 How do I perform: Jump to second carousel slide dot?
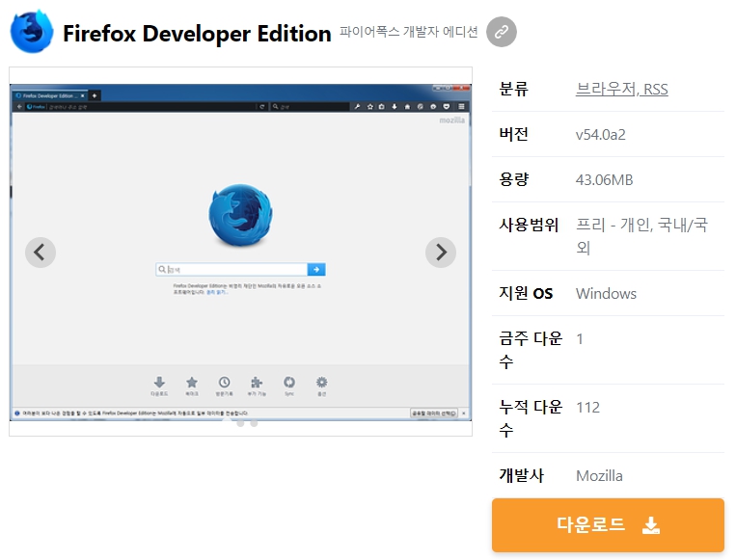[x=240, y=423]
